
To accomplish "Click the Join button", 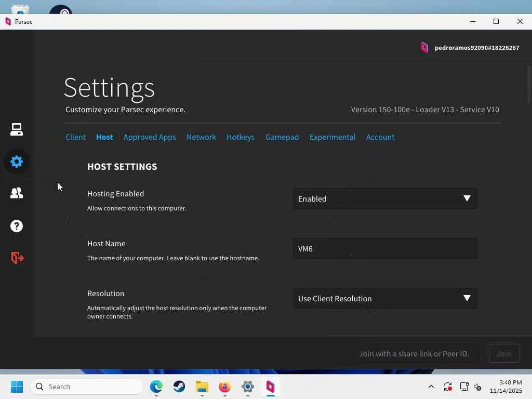I will pyautogui.click(x=504, y=353).
